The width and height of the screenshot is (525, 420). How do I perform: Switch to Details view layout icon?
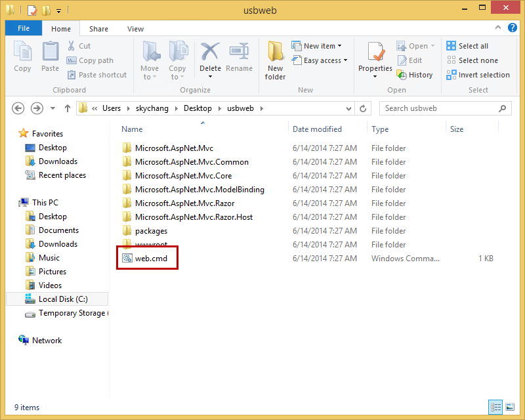pos(495,407)
